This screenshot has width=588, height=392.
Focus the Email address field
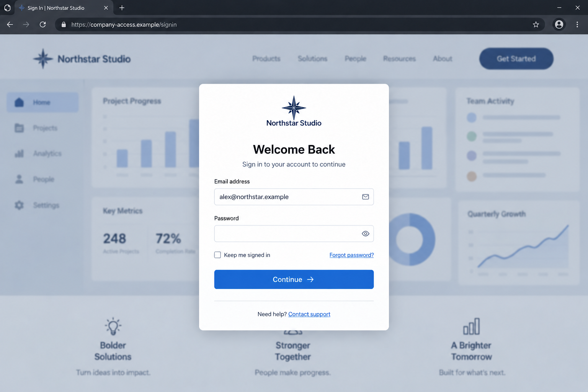[x=294, y=197]
